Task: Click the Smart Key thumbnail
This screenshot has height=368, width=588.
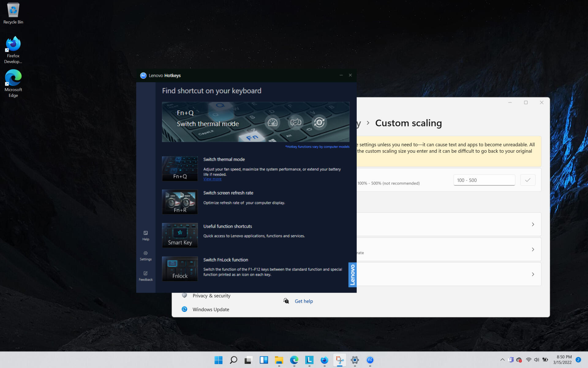Action: (x=180, y=235)
